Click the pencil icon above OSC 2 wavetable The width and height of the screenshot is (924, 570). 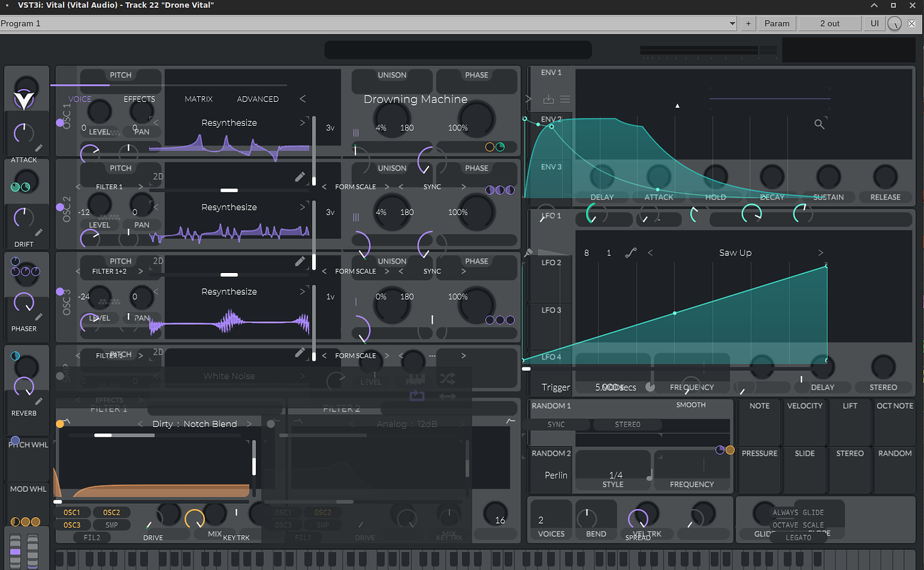300,177
